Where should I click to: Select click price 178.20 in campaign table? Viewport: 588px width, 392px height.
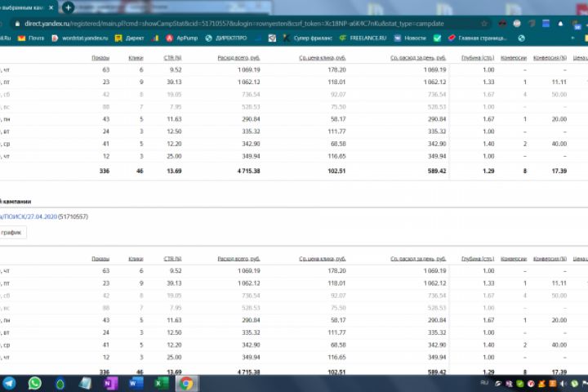point(336,271)
